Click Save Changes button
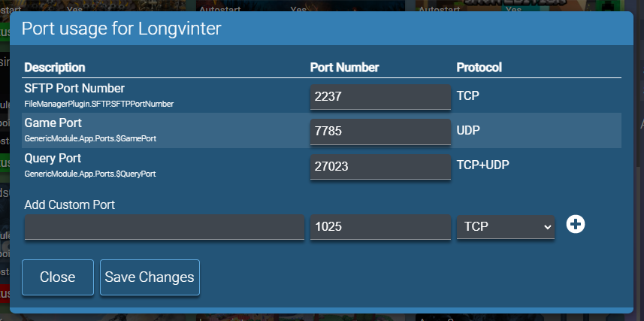The height and width of the screenshot is (321, 644). (x=150, y=277)
